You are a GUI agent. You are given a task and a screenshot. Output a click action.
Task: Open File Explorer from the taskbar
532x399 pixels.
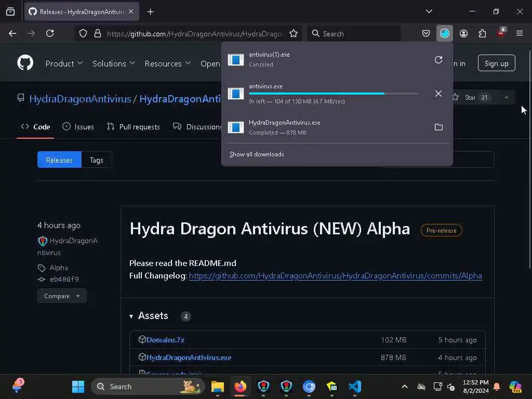pyautogui.click(x=218, y=387)
